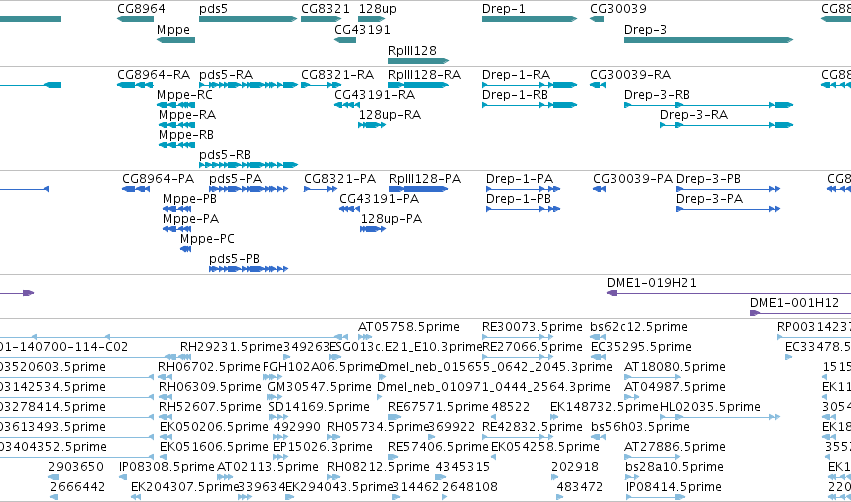Select the bs62c12.5prime EST glyph
This screenshot has height=502, width=851.
click(x=598, y=337)
